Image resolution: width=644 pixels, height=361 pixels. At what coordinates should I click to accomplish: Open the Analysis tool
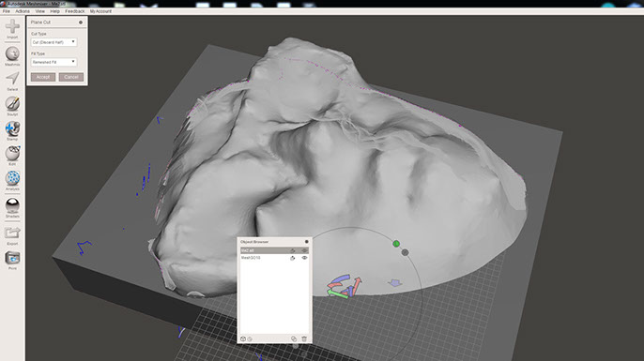12,180
